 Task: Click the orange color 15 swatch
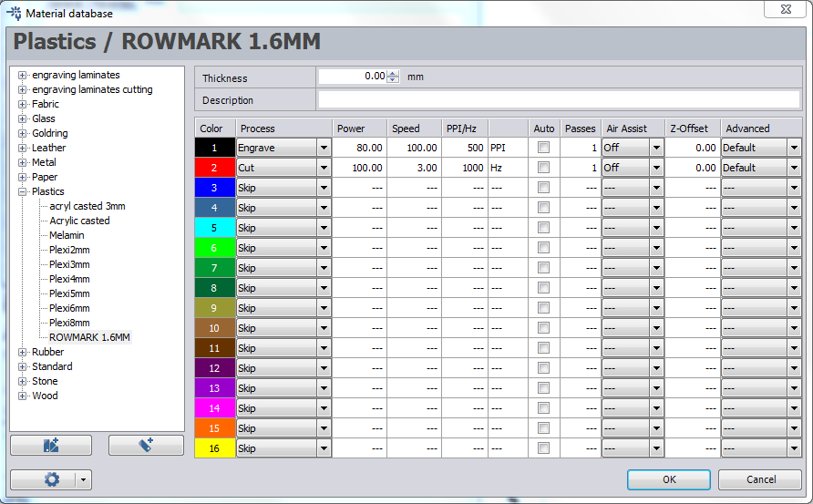click(x=215, y=428)
